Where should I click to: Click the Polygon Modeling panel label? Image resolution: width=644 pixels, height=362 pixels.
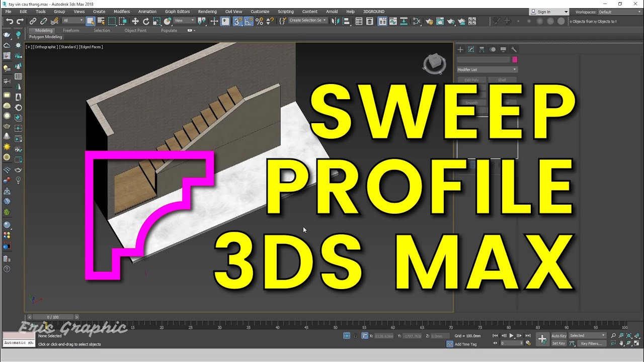[46, 37]
